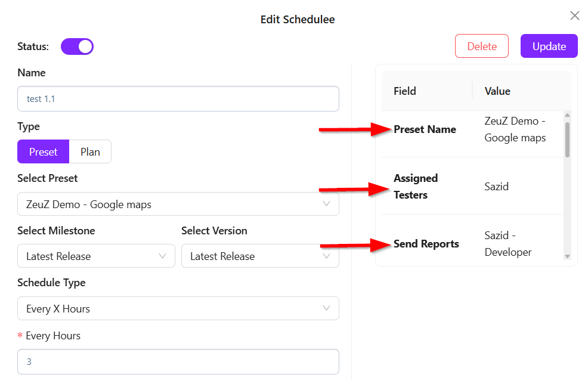Select the Preset type tab
This screenshot has width=588, height=387.
[x=44, y=151]
